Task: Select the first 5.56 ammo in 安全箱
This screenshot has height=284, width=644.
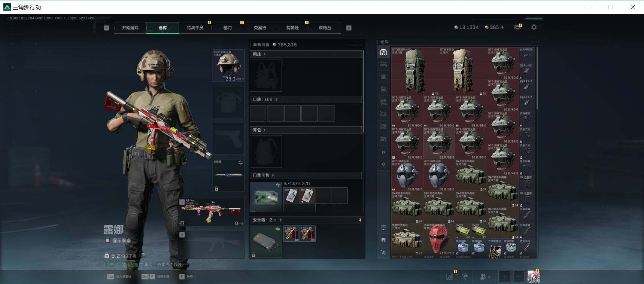Action: pyautogui.click(x=291, y=233)
